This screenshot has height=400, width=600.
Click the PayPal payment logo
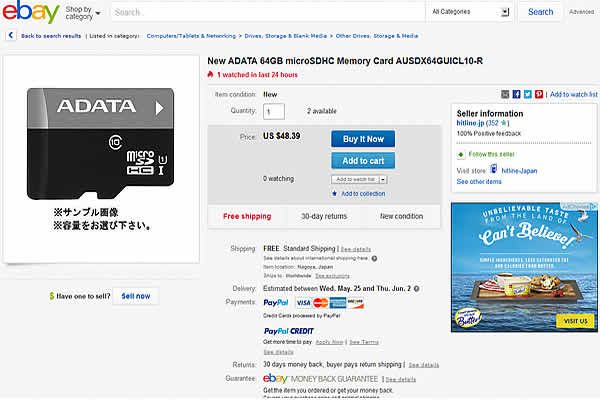coord(276,303)
